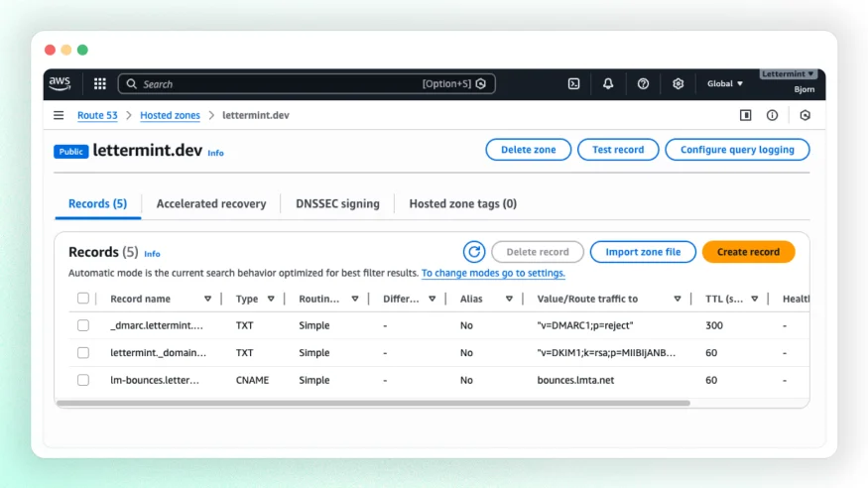Click the Public badge label

pos(70,152)
